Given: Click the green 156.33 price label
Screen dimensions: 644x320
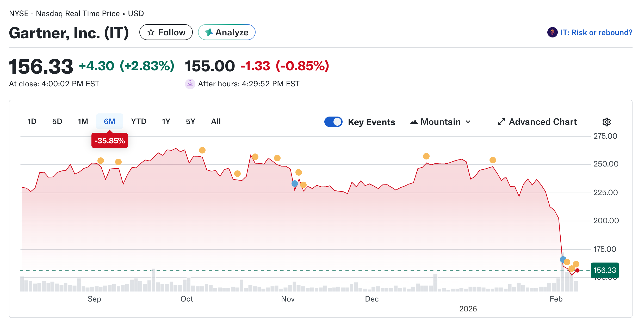Looking at the screenshot, I should click(x=605, y=270).
